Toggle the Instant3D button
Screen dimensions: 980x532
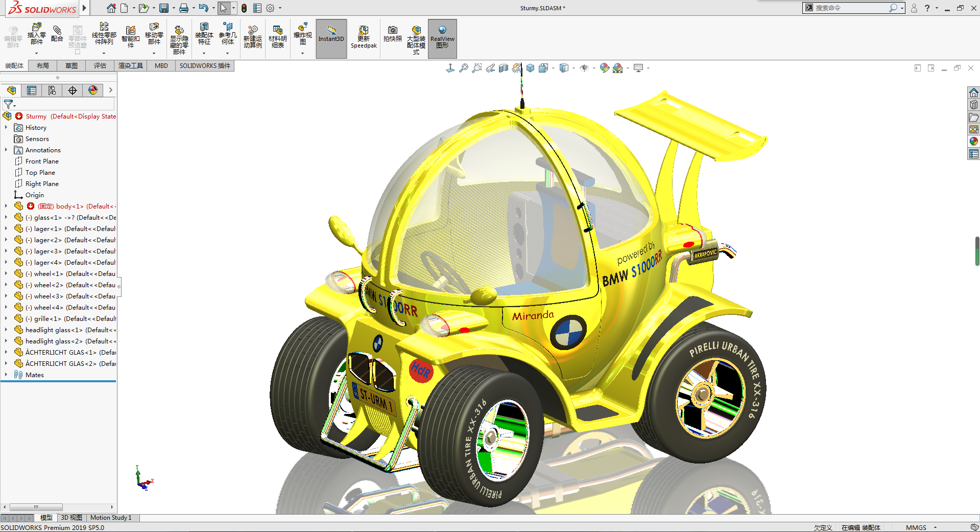[x=331, y=38]
